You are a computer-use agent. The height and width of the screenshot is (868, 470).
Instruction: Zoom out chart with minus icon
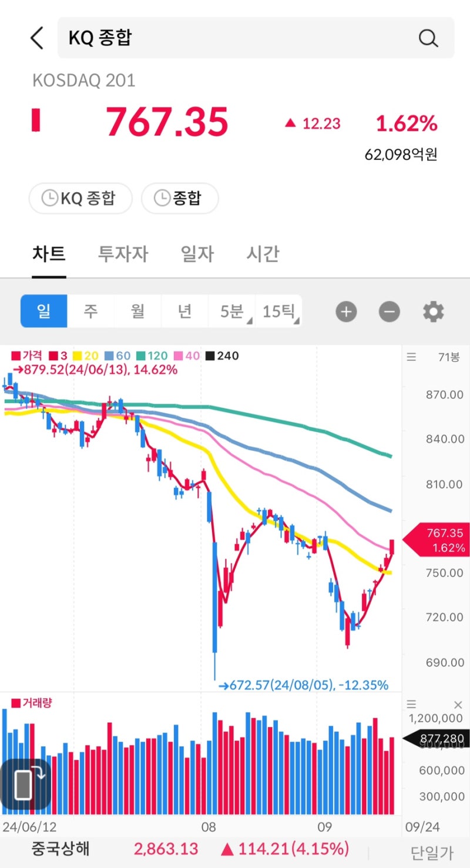pyautogui.click(x=389, y=311)
